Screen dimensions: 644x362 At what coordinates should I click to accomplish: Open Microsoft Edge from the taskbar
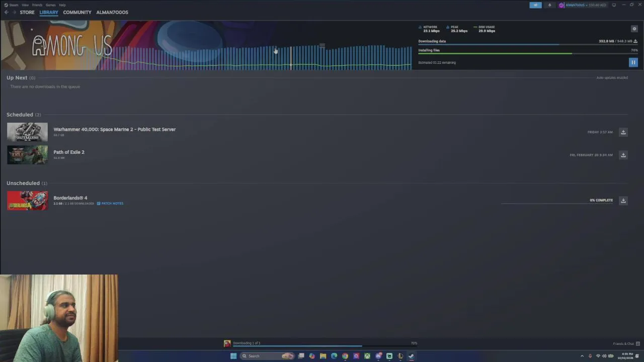tap(334, 356)
